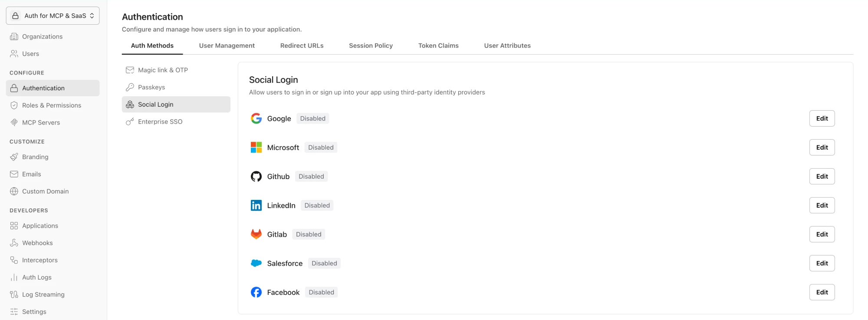The height and width of the screenshot is (320, 868).
Task: Select the Social Login menu item
Action: 176,104
